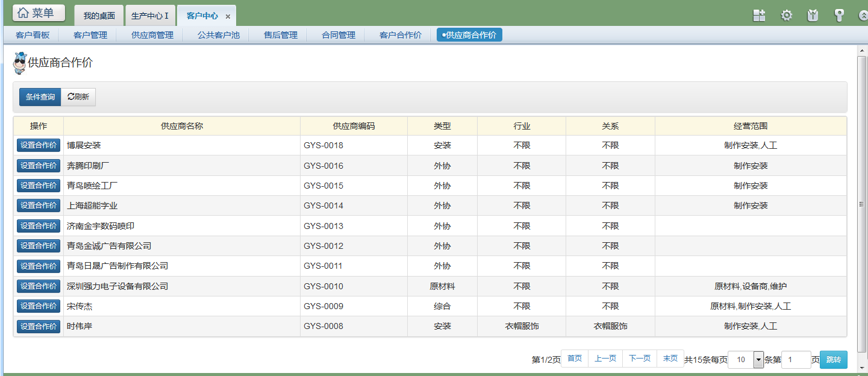Image resolution: width=868 pixels, height=376 pixels.
Task: Click 原材料,设备商,维护 scope cell
Action: click(x=751, y=286)
